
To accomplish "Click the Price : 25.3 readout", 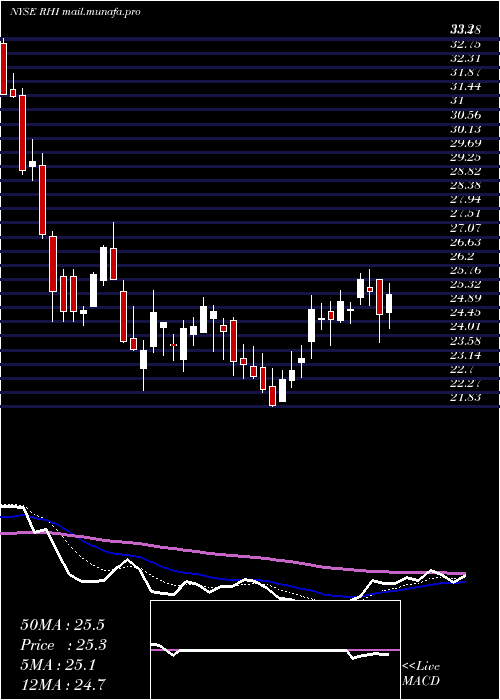I will tap(64, 645).
